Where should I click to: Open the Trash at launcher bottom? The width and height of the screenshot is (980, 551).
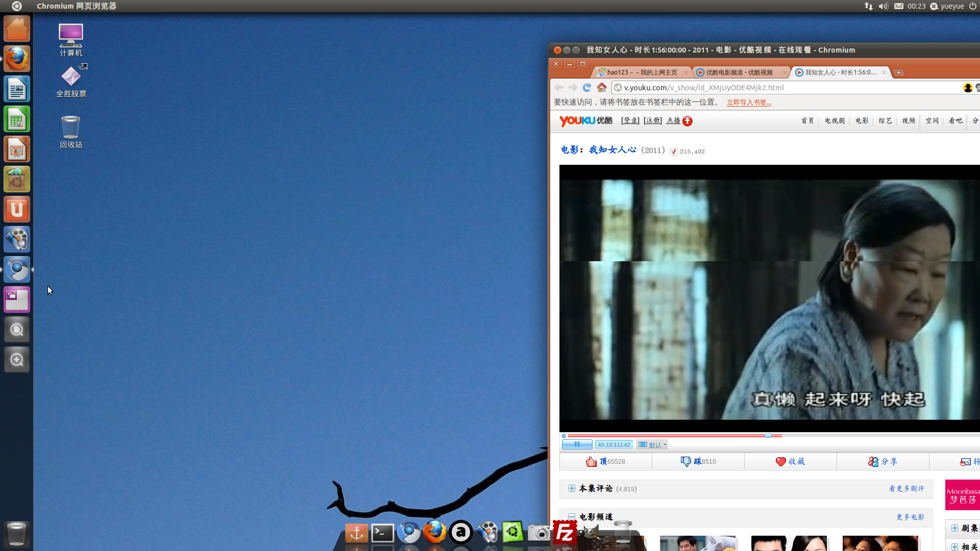click(17, 534)
